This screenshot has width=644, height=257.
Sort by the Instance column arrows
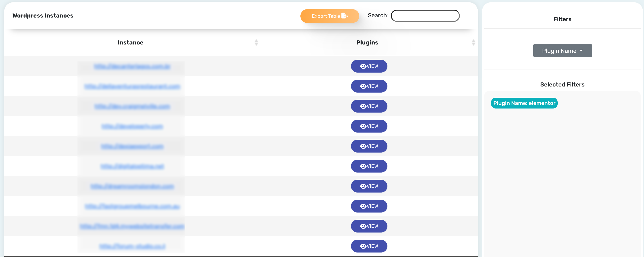pyautogui.click(x=256, y=42)
